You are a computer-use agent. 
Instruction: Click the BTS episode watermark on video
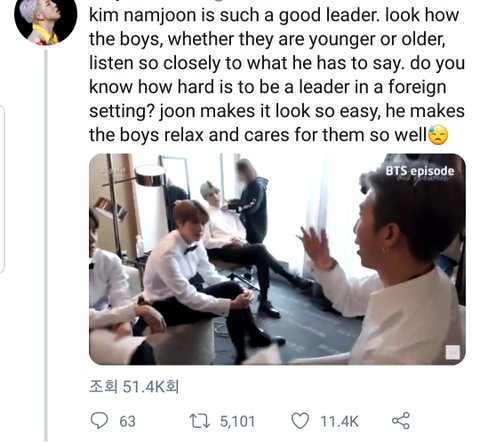420,171
